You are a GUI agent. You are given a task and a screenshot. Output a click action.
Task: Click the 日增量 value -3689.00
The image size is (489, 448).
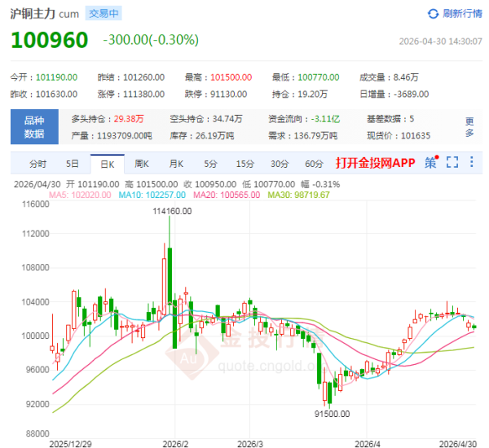click(411, 94)
